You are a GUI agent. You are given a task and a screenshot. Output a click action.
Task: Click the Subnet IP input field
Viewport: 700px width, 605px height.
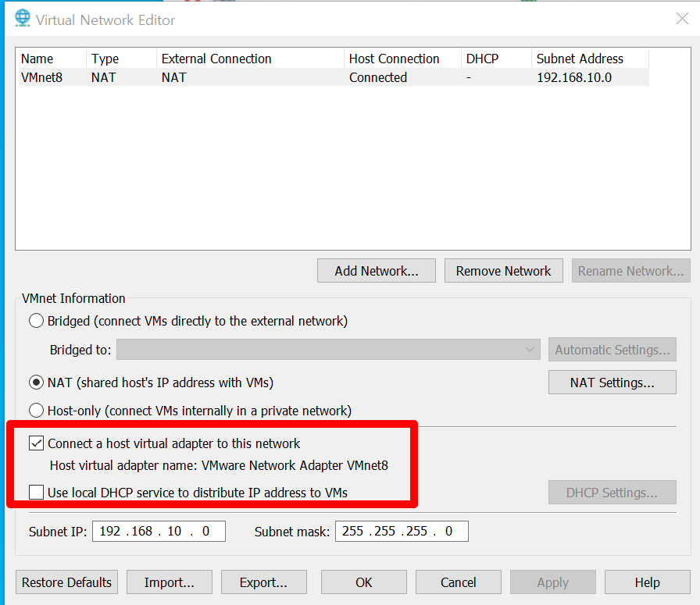(x=159, y=531)
